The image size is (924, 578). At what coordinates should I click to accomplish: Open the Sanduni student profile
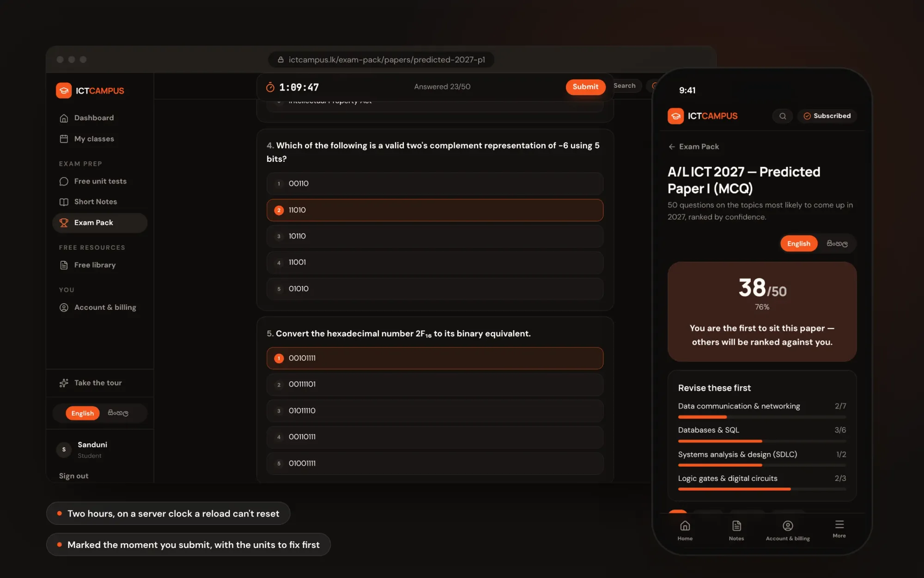point(82,449)
